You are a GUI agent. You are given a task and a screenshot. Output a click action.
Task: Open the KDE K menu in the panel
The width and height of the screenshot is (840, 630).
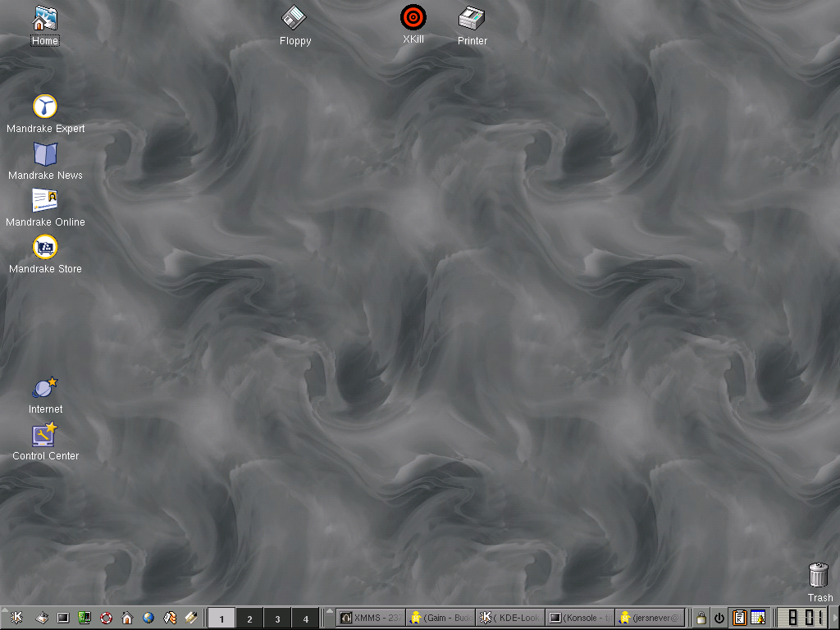16,618
